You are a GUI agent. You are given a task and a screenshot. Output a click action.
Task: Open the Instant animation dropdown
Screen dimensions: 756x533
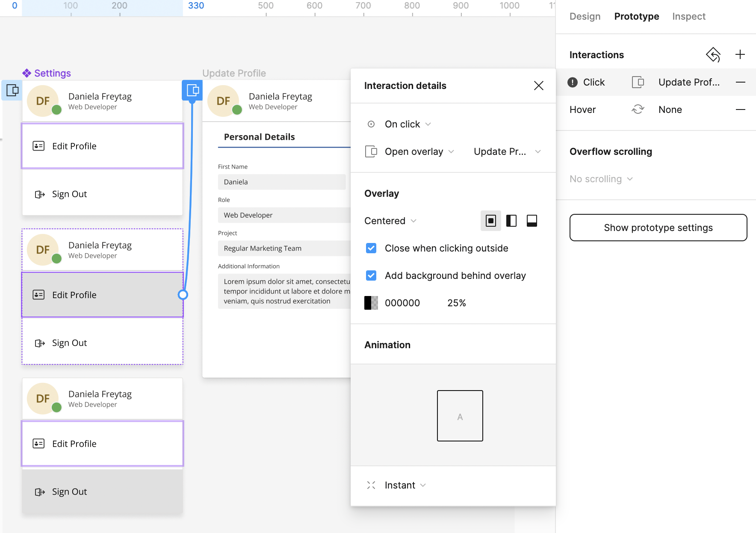(405, 485)
